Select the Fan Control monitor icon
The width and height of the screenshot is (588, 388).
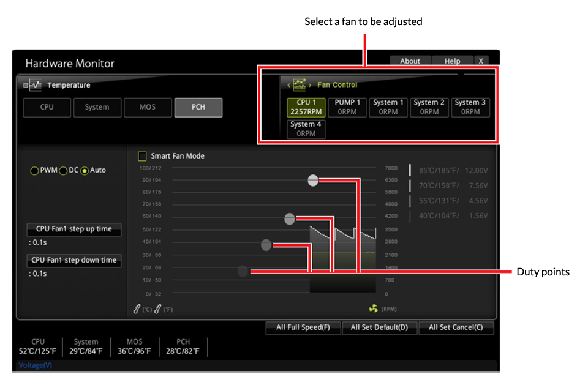pyautogui.click(x=299, y=85)
